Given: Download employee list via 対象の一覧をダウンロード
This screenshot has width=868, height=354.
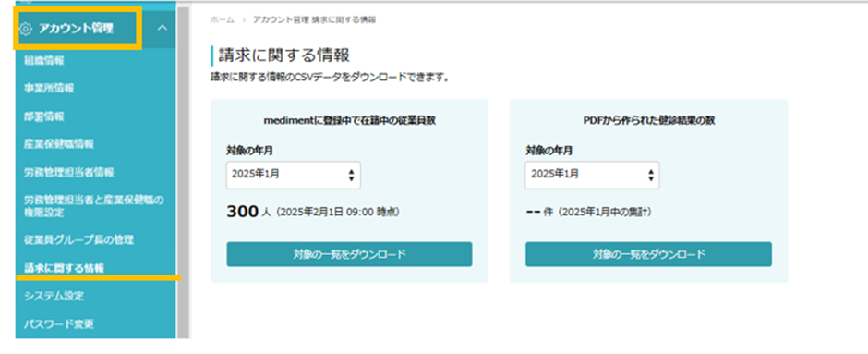Looking at the screenshot, I should 349,254.
